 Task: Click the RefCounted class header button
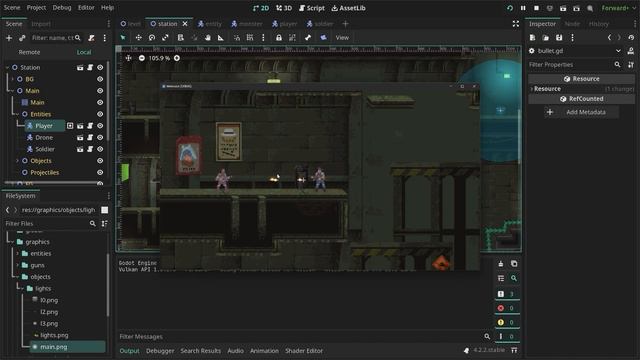click(x=582, y=99)
